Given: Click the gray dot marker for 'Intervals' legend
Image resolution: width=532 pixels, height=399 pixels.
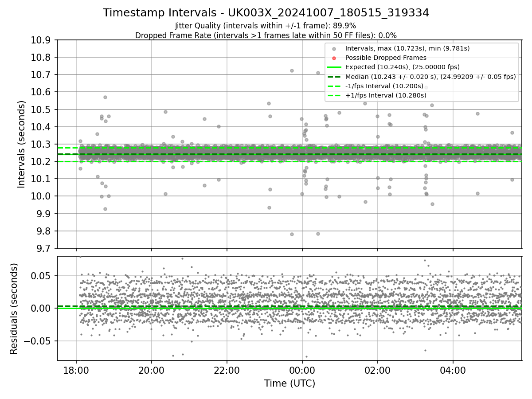Looking at the screenshot, I should (x=334, y=49).
